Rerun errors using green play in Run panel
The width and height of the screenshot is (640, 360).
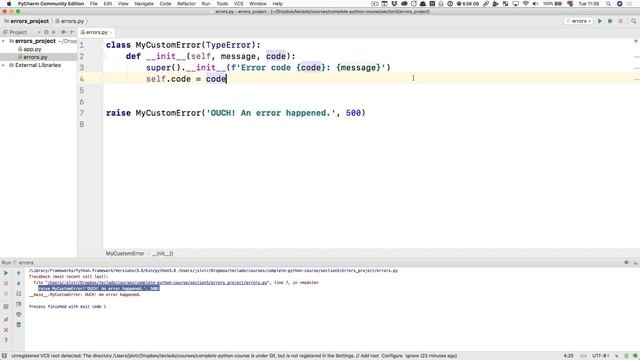[x=6, y=273]
